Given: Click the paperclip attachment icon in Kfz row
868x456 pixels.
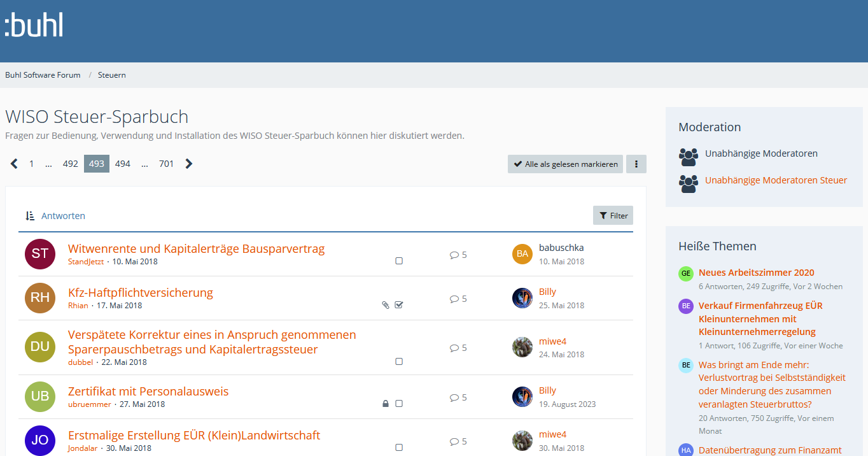Looking at the screenshot, I should [x=386, y=305].
